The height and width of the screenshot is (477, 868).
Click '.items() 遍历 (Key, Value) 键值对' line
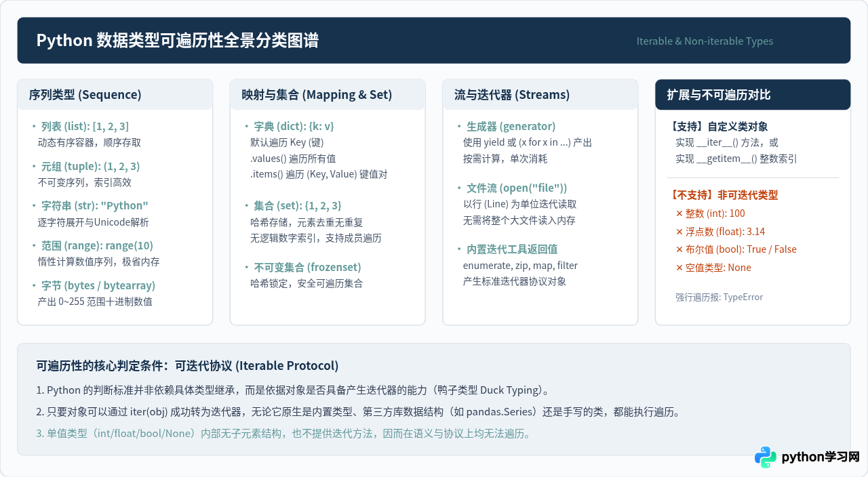[x=319, y=174]
